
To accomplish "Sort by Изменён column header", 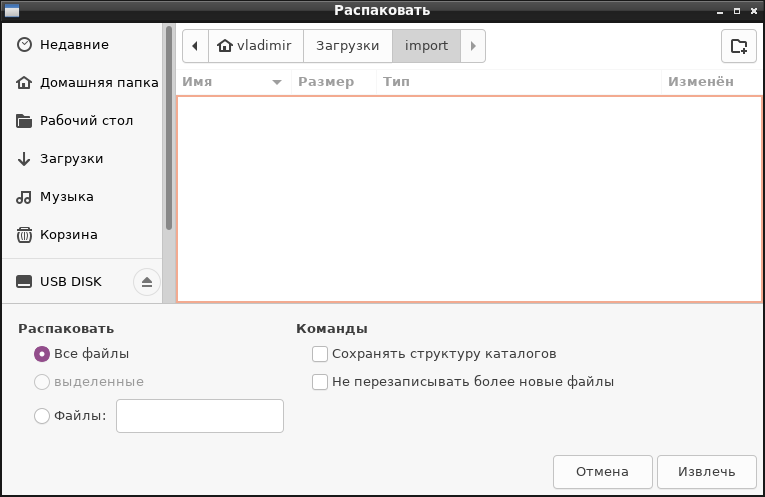I will (x=712, y=82).
